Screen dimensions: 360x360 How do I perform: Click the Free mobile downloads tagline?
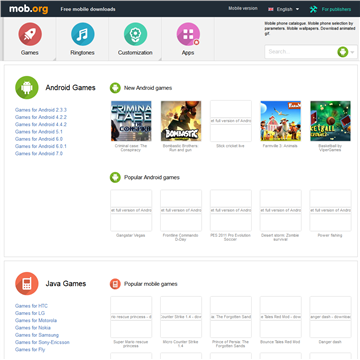88,9
